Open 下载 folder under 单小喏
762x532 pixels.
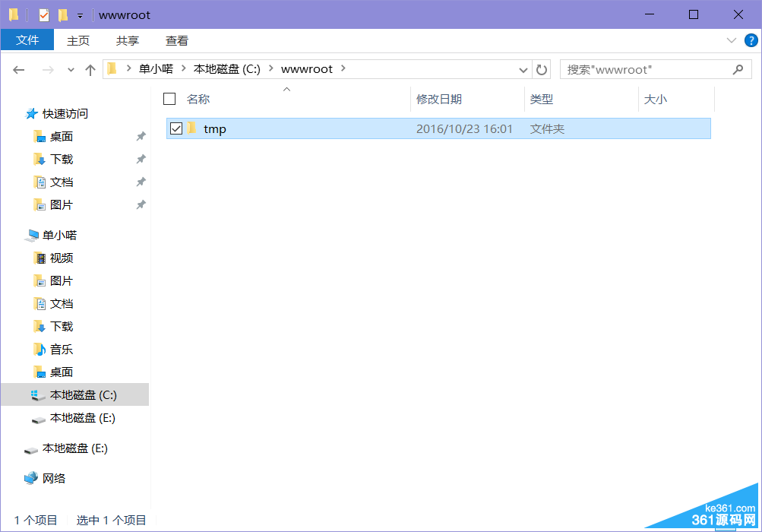[x=62, y=327]
